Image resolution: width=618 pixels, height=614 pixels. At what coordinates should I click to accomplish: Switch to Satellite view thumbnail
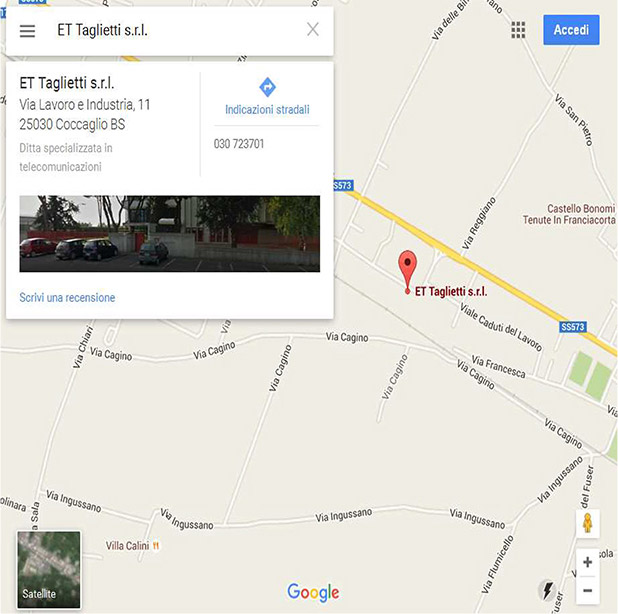pos(48,569)
